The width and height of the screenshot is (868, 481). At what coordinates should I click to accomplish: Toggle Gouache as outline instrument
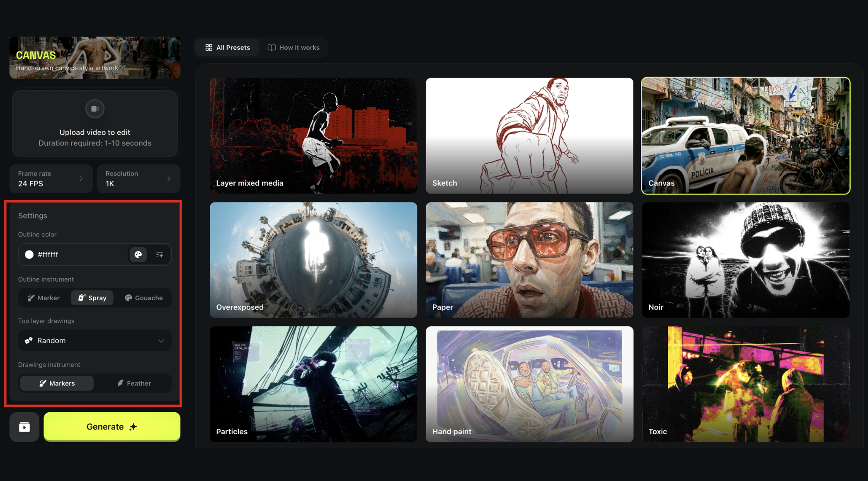point(143,297)
